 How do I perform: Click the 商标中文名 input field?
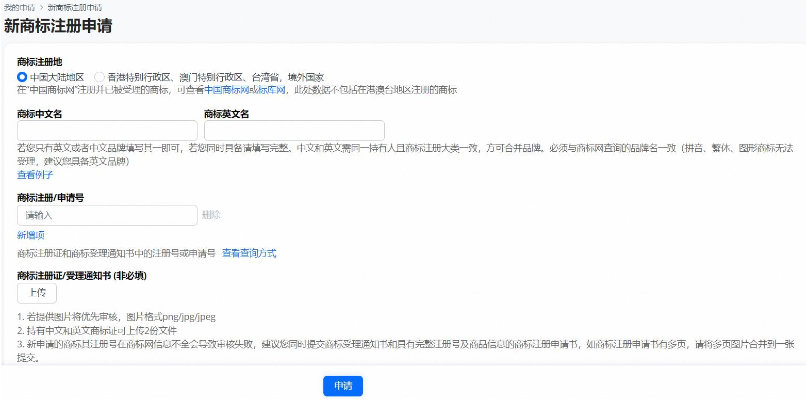[x=107, y=130]
